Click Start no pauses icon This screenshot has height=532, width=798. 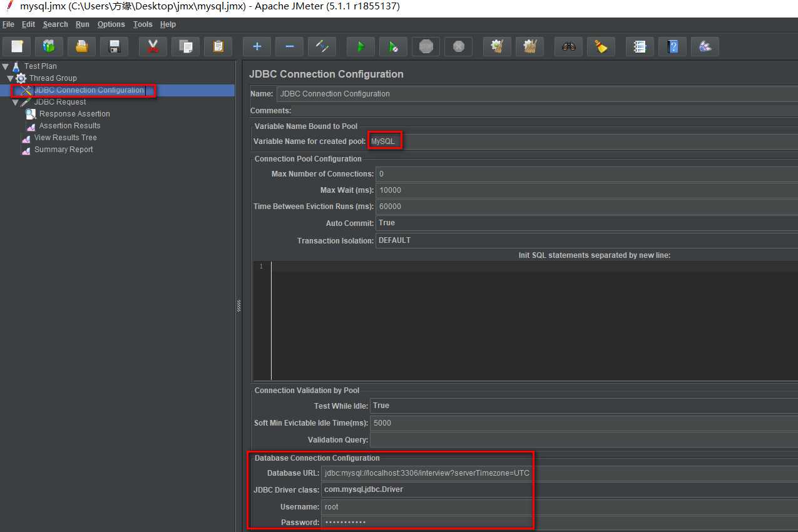pyautogui.click(x=393, y=46)
